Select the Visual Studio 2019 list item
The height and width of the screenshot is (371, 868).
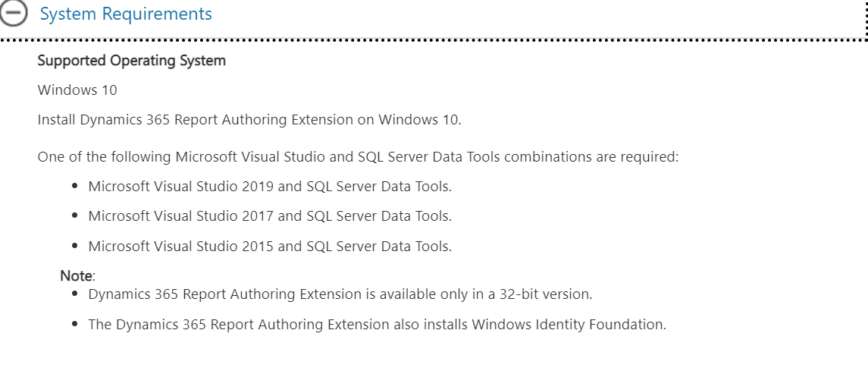pyautogui.click(x=270, y=187)
